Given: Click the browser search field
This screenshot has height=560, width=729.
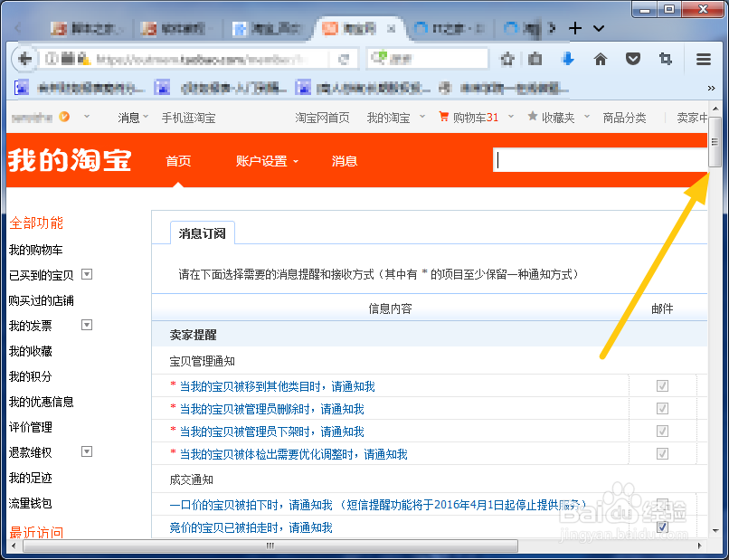Looking at the screenshot, I should click(x=428, y=59).
